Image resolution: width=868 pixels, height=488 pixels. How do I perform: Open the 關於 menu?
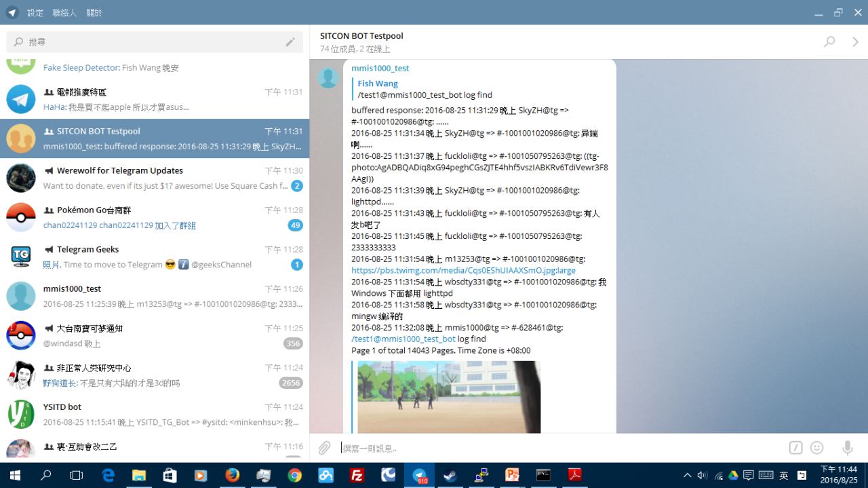[x=94, y=13]
